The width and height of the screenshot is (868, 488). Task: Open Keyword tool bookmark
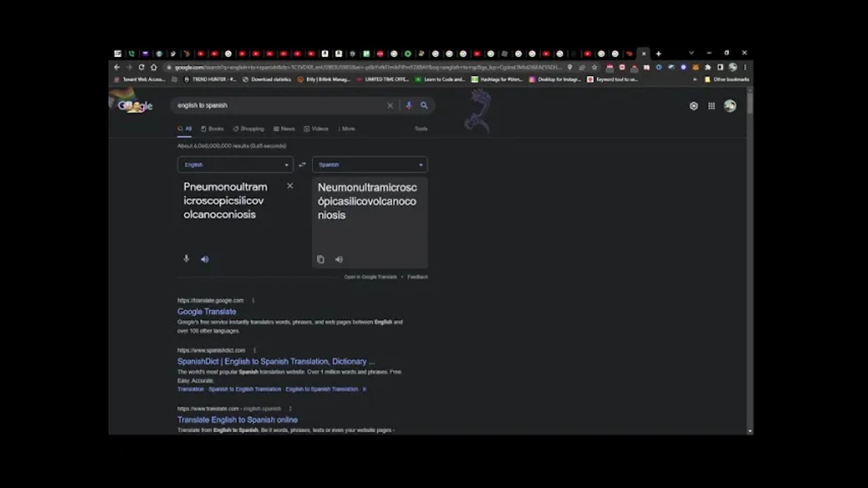pyautogui.click(x=612, y=79)
